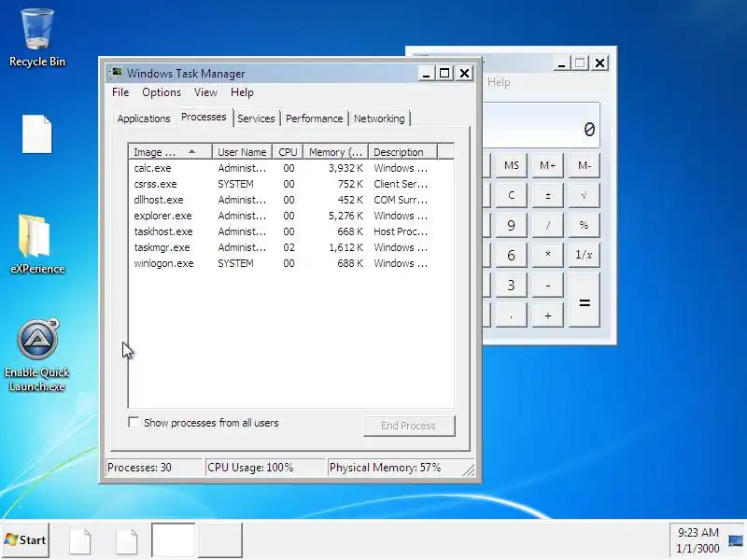The image size is (747, 560).
Task: Click the 1/x reciprocal button in Calculator
Action: (585, 255)
